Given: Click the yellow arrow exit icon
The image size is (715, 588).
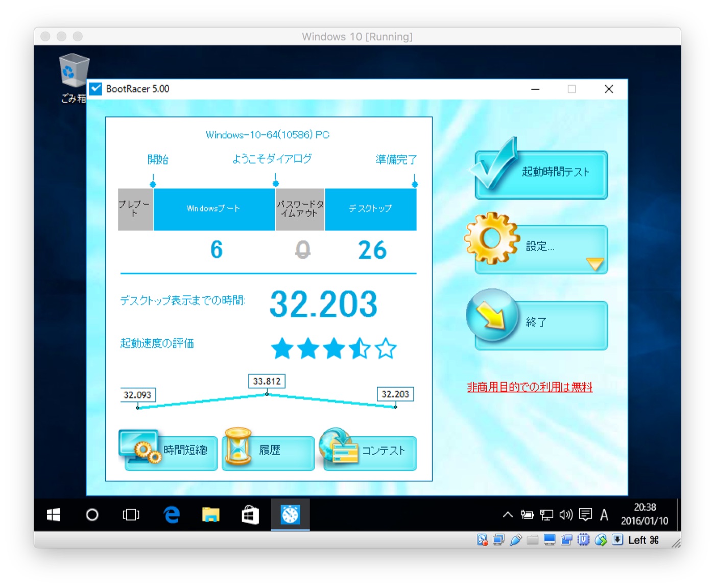Looking at the screenshot, I should point(492,315).
